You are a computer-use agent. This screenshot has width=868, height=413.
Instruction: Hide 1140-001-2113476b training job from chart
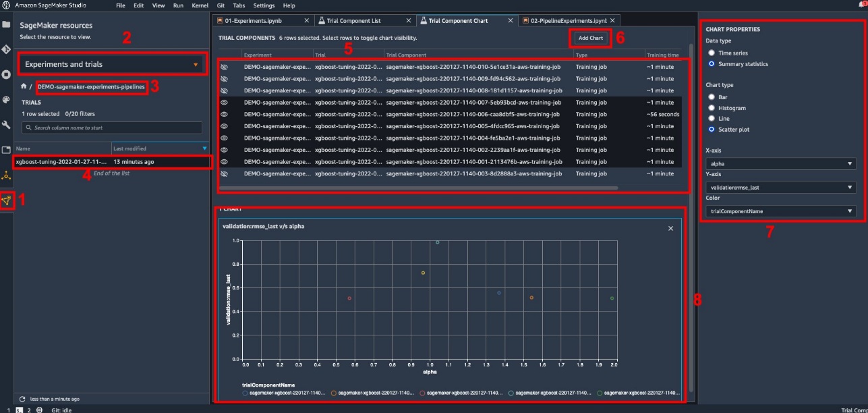click(224, 162)
